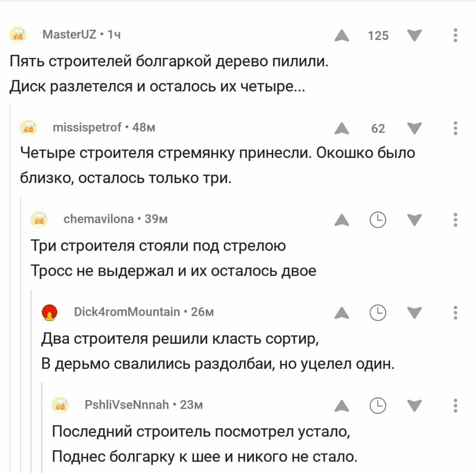Click Dick4romMountain's red avatar
Viewport: 476px width, 473px height.
tap(49, 312)
